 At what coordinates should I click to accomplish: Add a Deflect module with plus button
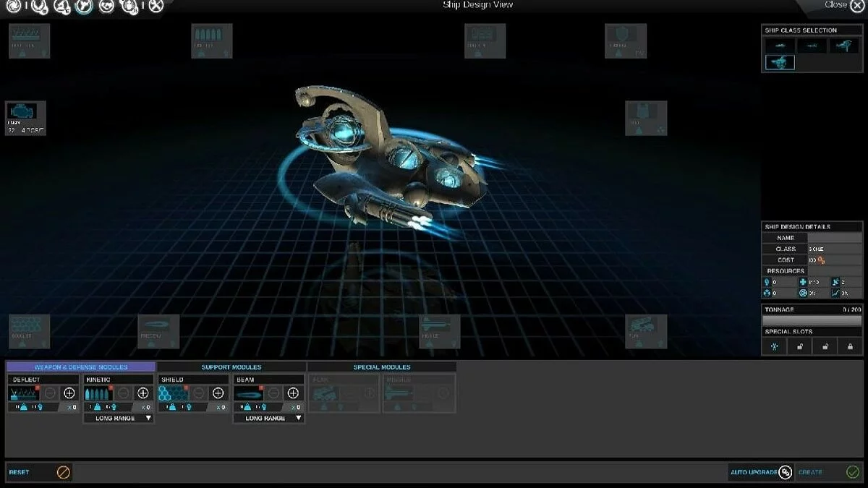[x=69, y=393]
